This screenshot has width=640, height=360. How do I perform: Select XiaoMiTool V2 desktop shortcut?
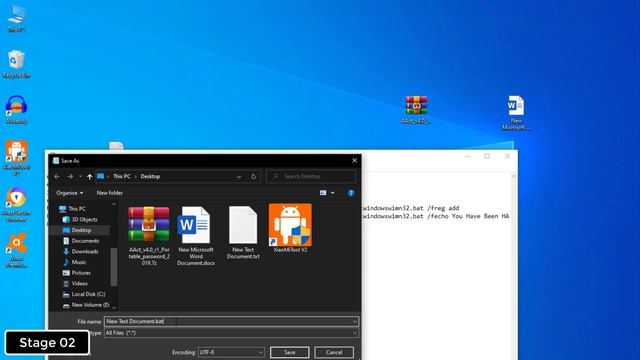[x=16, y=158]
